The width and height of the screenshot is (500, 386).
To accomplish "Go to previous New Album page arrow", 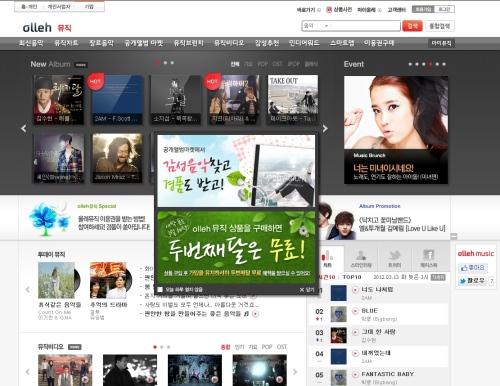I will [x=24, y=128].
